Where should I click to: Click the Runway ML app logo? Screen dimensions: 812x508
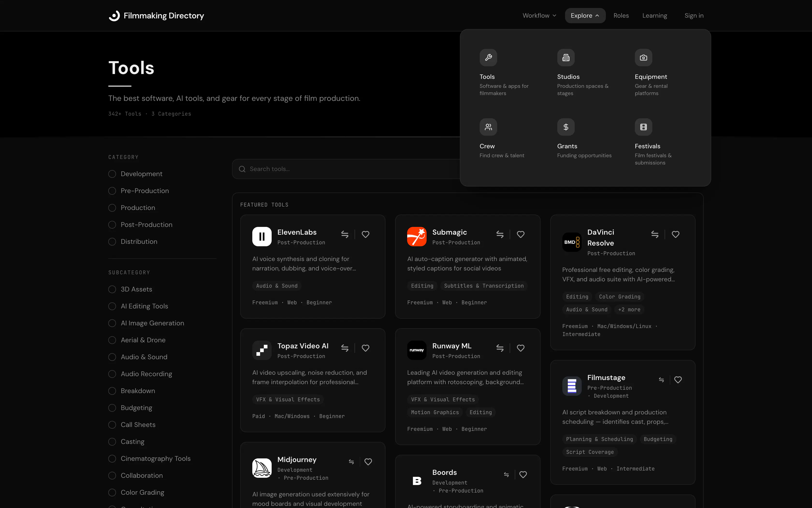417,350
